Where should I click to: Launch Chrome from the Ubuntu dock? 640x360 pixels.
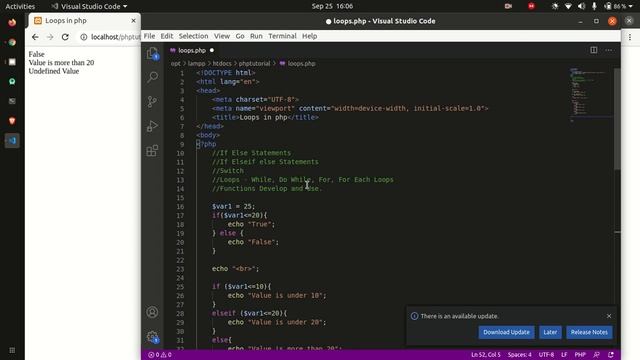point(12,42)
